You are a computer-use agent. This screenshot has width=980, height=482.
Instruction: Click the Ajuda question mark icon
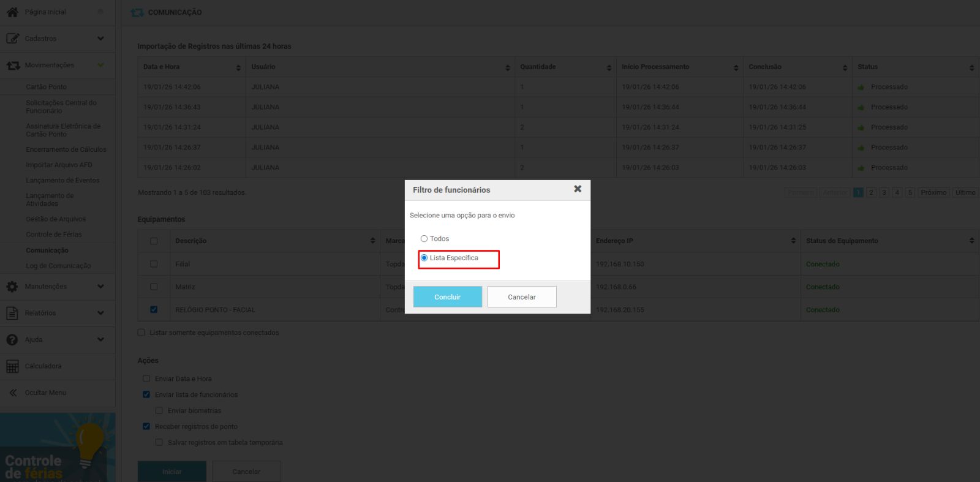pyautogui.click(x=12, y=339)
